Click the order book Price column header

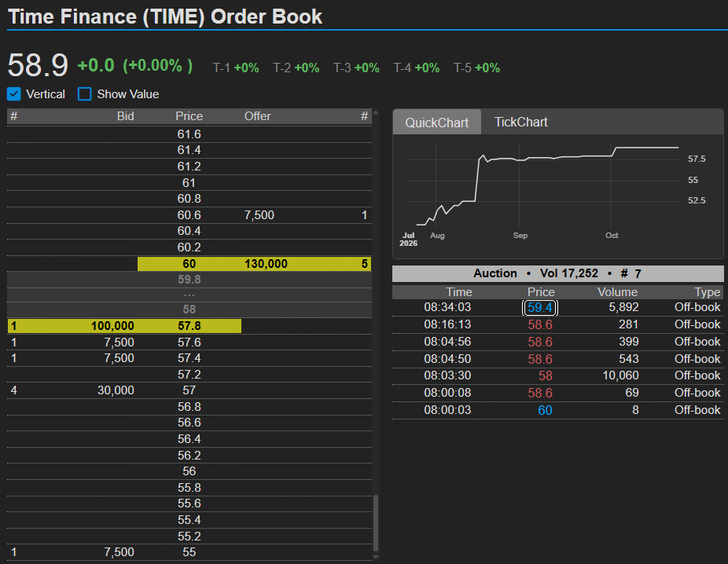(x=189, y=116)
